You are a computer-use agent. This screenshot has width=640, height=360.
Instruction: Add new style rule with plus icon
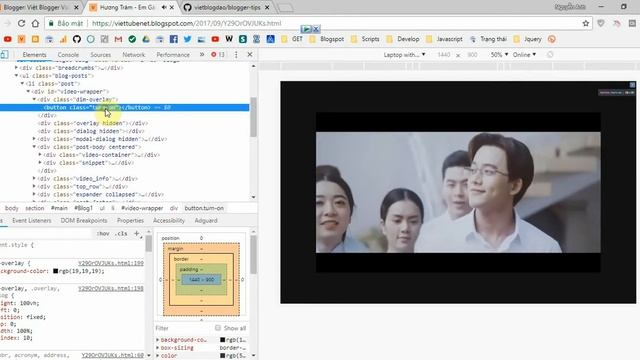pos(137,233)
